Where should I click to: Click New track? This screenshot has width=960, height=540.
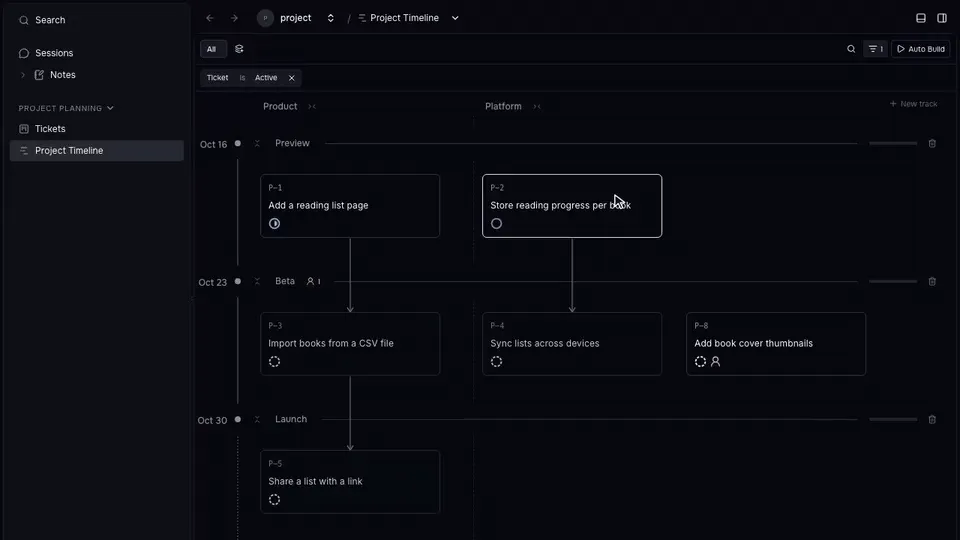(913, 104)
